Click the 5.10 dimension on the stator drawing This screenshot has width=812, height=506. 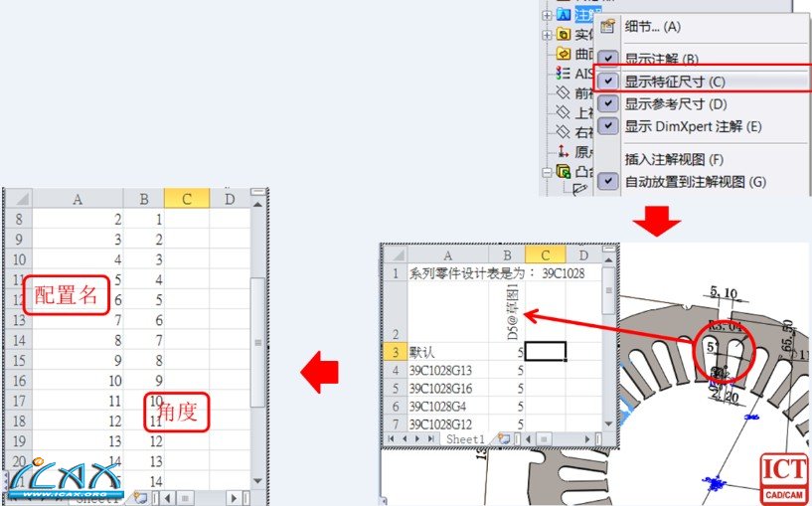(724, 293)
